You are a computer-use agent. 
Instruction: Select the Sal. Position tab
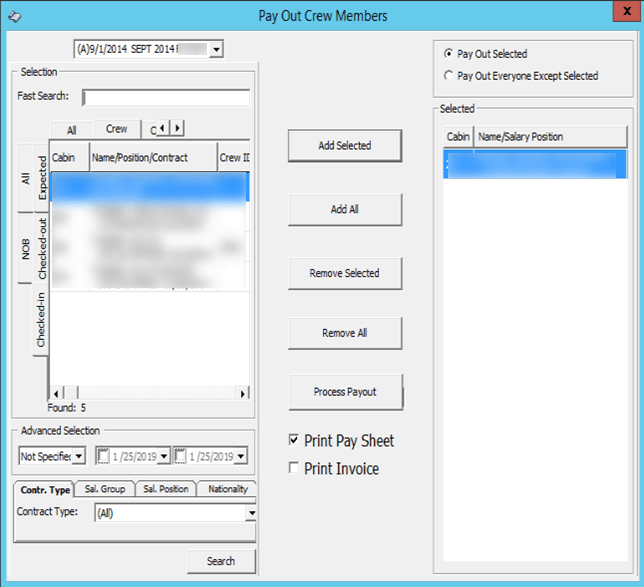coord(166,489)
